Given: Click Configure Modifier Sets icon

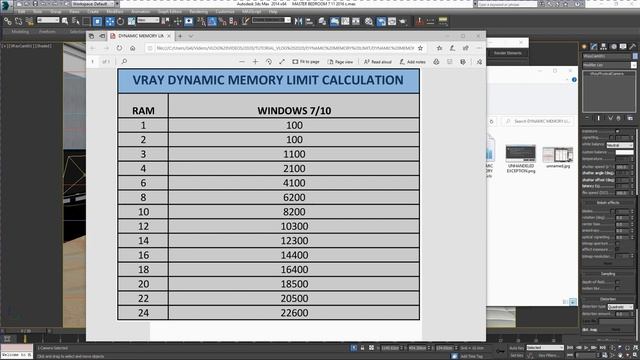Looking at the screenshot, I should coord(630,118).
